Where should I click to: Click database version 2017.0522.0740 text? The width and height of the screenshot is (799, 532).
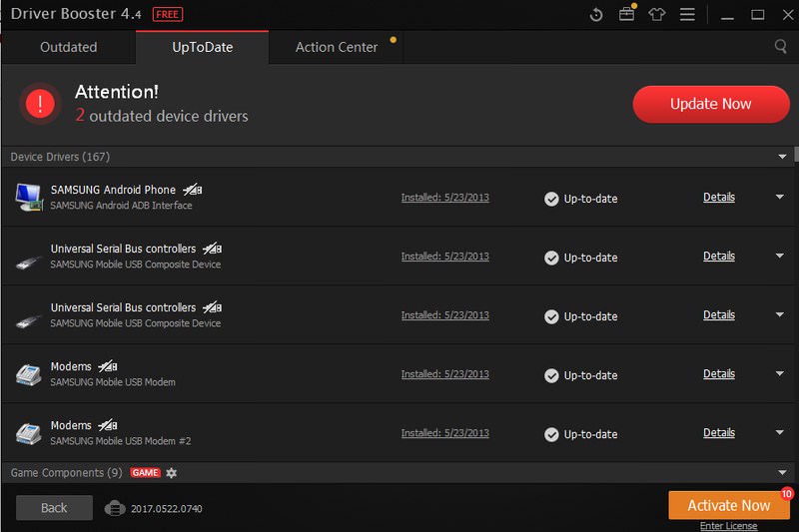tap(167, 509)
